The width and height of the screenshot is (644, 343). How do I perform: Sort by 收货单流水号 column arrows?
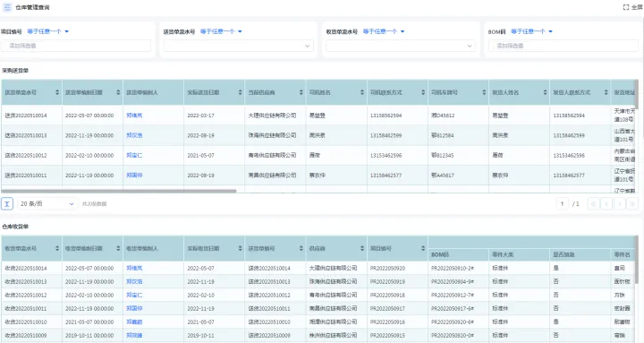[57, 248]
